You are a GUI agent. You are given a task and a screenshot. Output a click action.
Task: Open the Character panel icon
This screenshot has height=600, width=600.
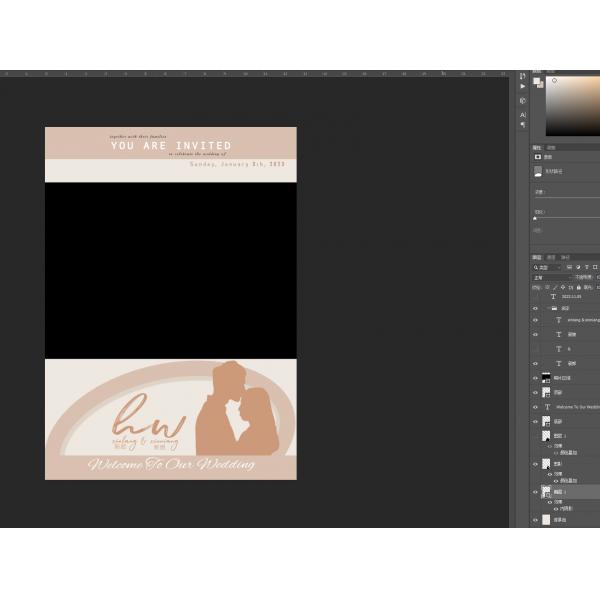coord(523,114)
